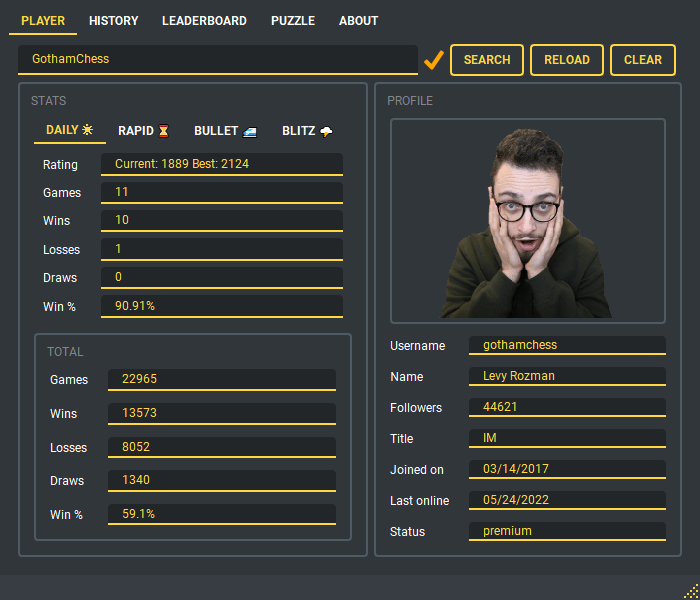700x600 pixels.
Task: Open the LEADERBOARD tab
Action: [x=204, y=21]
